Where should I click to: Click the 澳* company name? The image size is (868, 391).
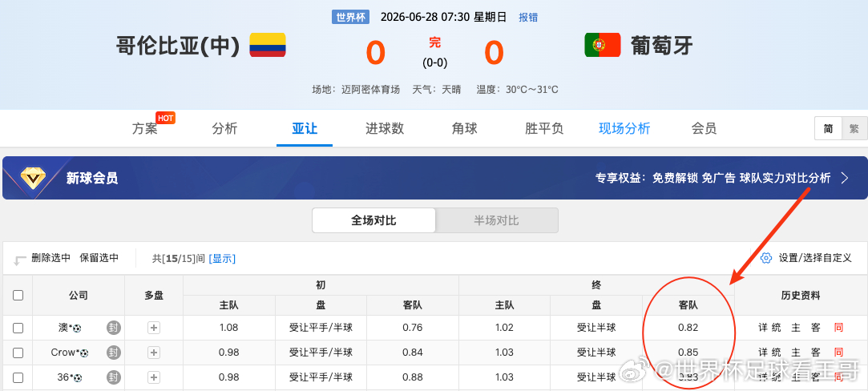(70, 328)
